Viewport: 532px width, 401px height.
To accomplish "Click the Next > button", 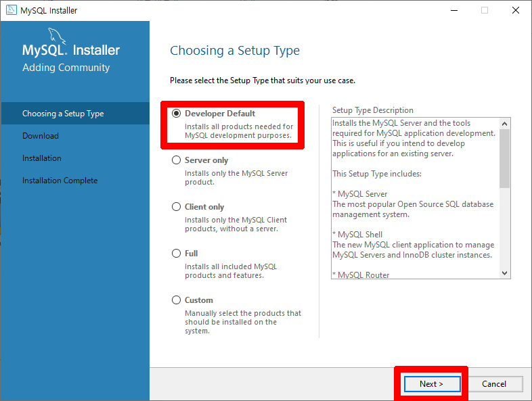I will (433, 383).
